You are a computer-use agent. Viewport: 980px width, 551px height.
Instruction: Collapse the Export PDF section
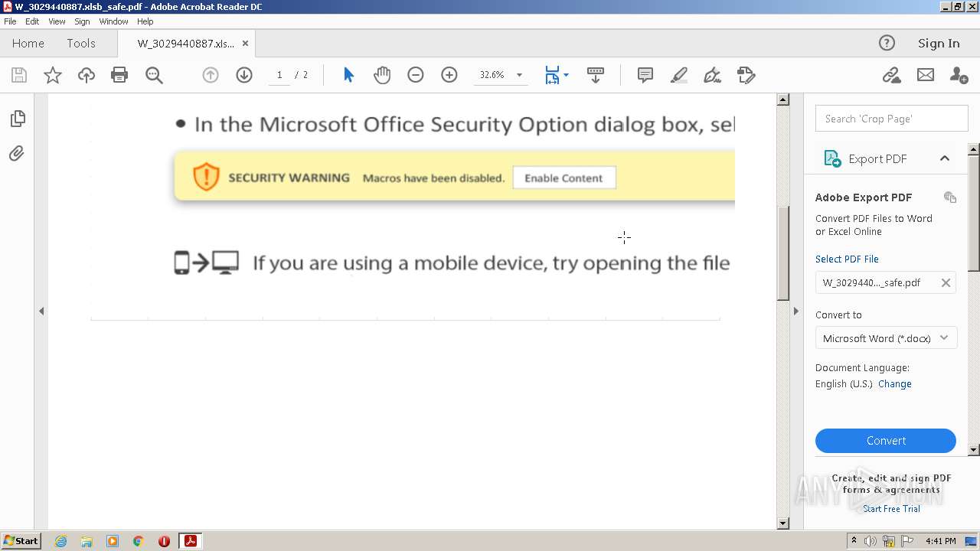945,158
